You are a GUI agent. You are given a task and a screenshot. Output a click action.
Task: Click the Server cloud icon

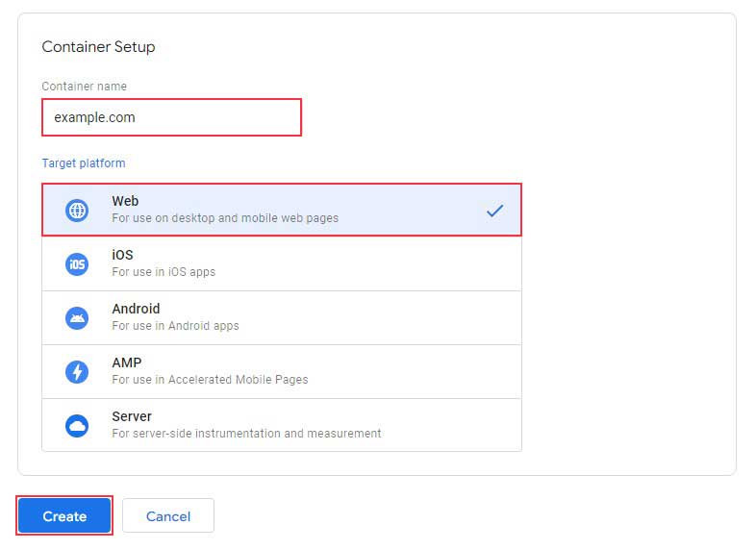[77, 426]
